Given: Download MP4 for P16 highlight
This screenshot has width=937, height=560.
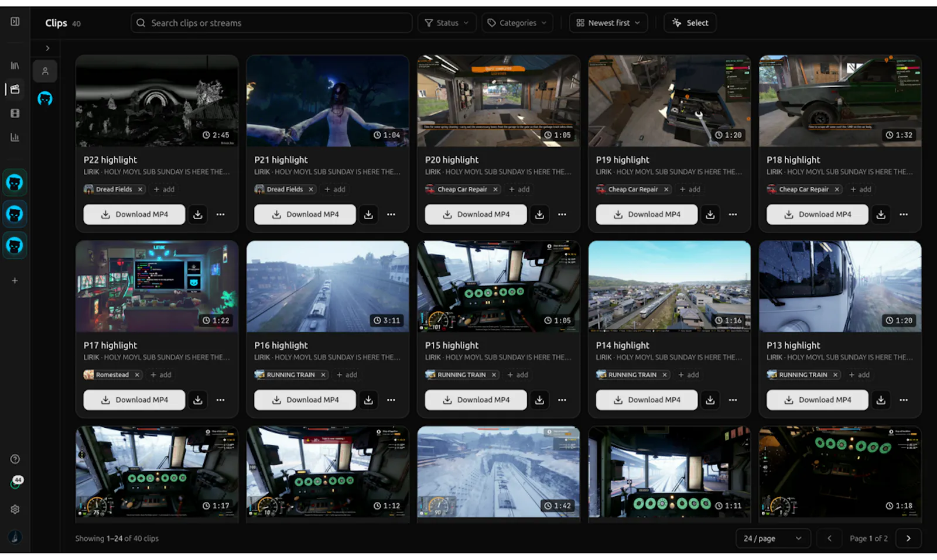Looking at the screenshot, I should point(305,400).
